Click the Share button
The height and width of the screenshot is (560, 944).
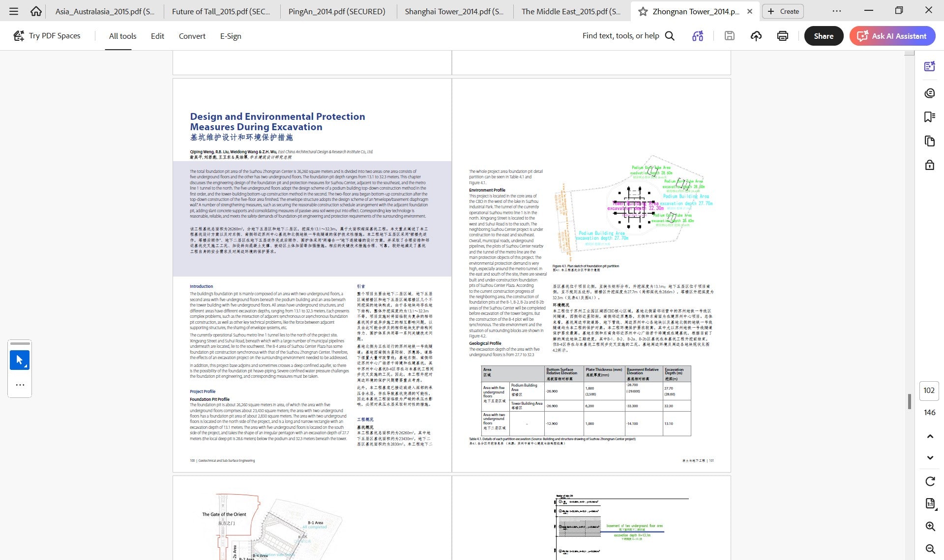(824, 36)
